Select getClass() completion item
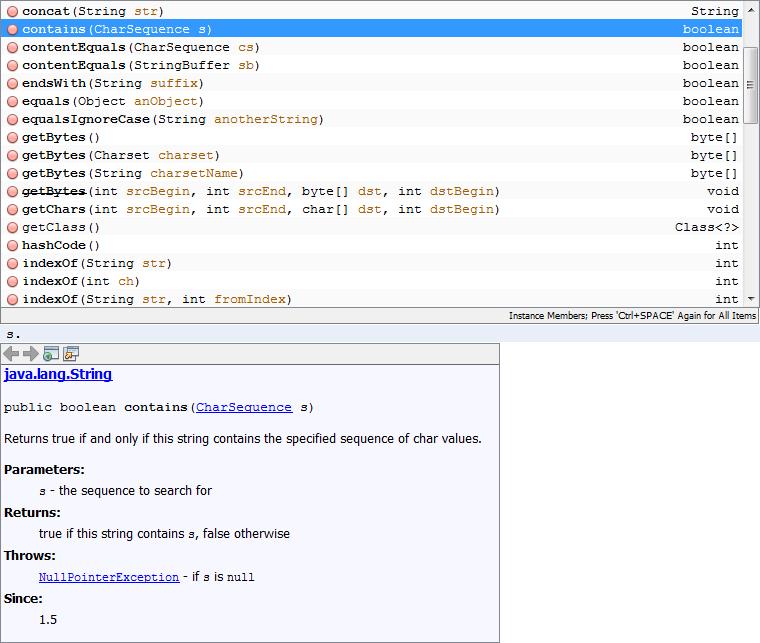 371,227
